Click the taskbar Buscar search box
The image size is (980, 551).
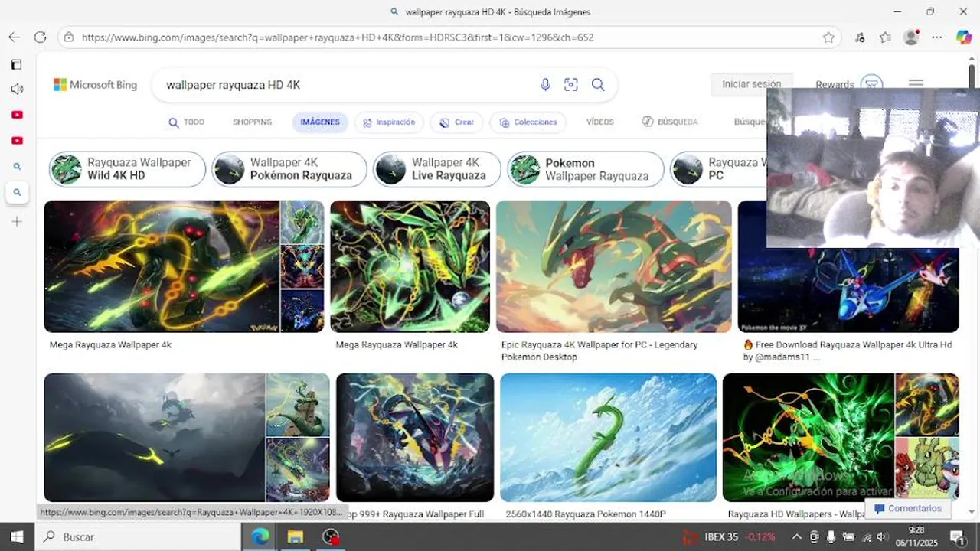pyautogui.click(x=138, y=536)
